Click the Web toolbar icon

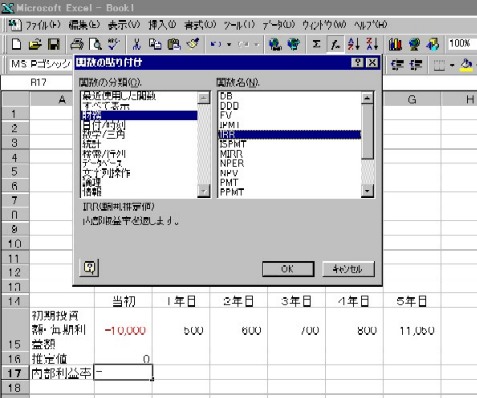pos(294,44)
